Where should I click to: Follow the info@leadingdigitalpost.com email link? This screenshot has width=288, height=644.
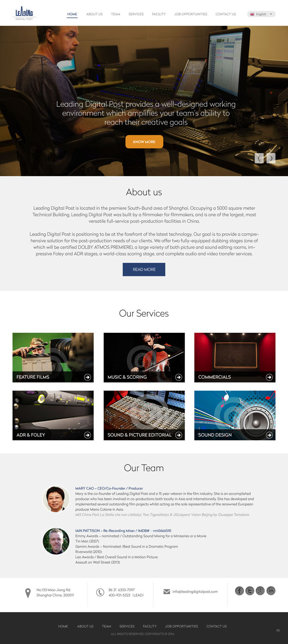point(195,592)
